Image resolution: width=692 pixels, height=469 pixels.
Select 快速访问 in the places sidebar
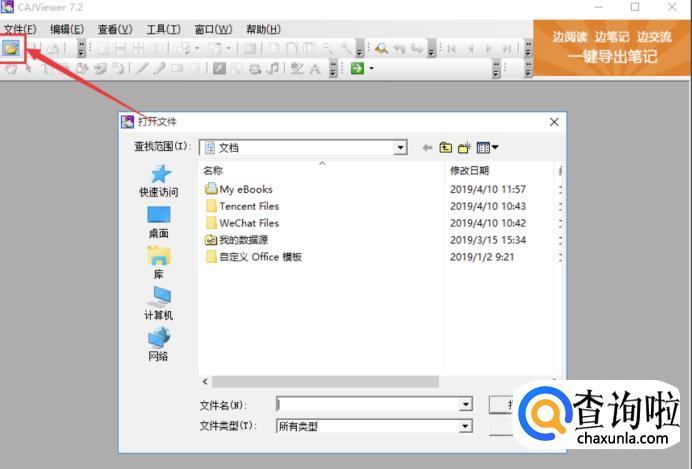tap(158, 181)
